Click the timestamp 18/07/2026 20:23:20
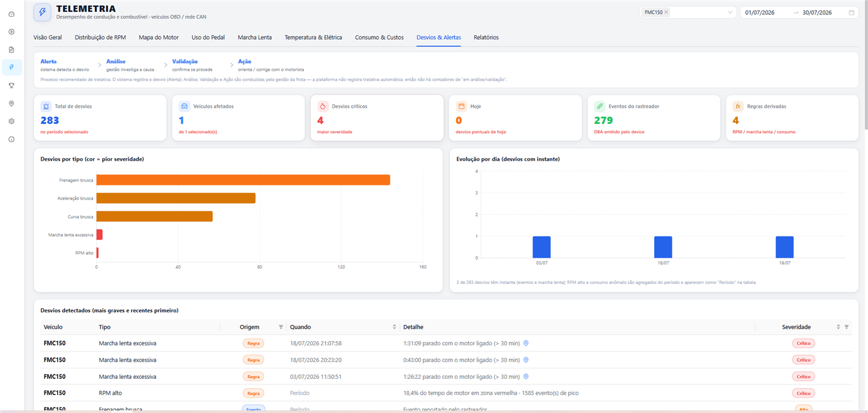This screenshot has width=868, height=413. (x=316, y=360)
